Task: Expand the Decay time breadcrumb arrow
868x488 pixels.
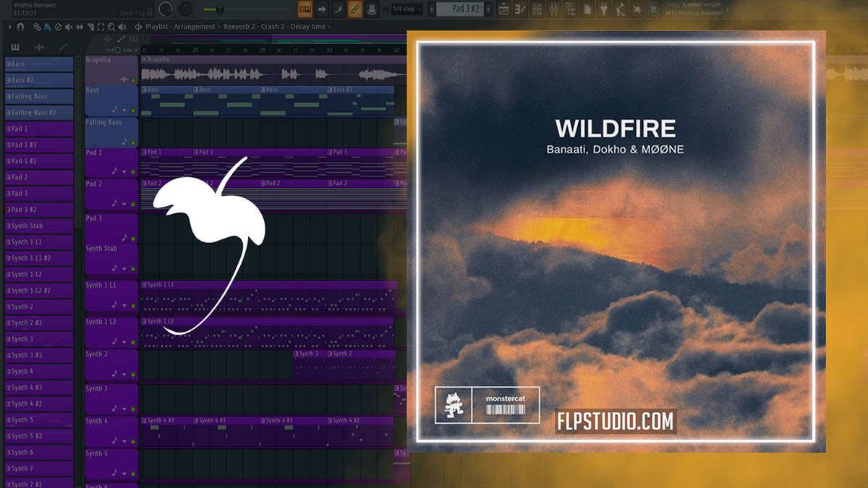Action: [329, 26]
